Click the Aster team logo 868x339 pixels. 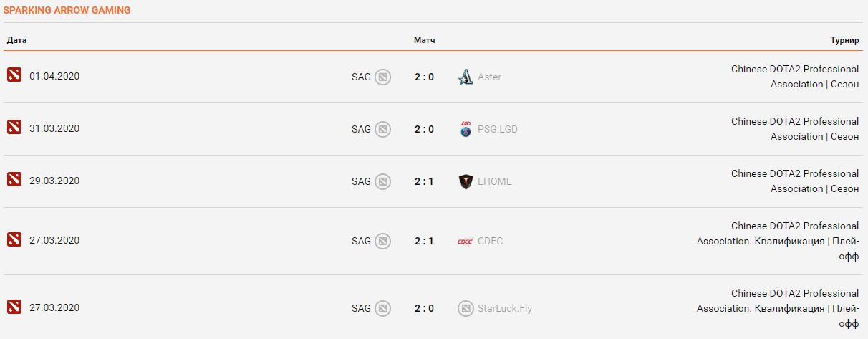(466, 77)
